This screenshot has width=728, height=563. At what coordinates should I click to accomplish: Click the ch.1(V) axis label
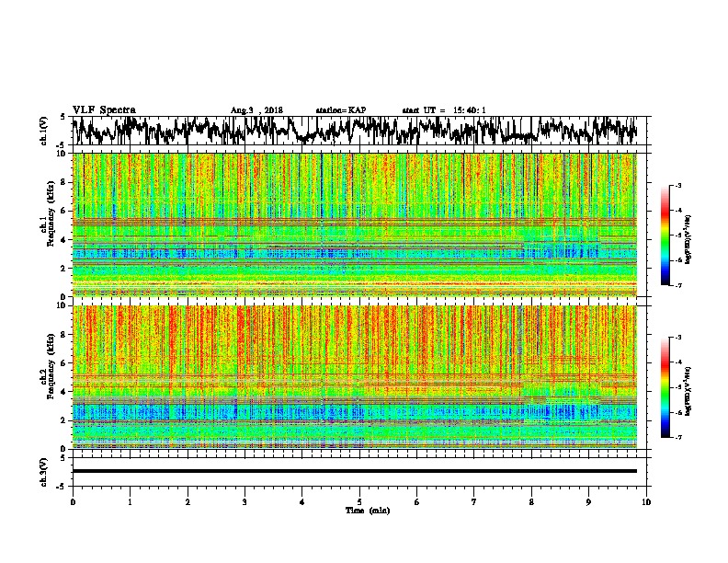(44, 131)
